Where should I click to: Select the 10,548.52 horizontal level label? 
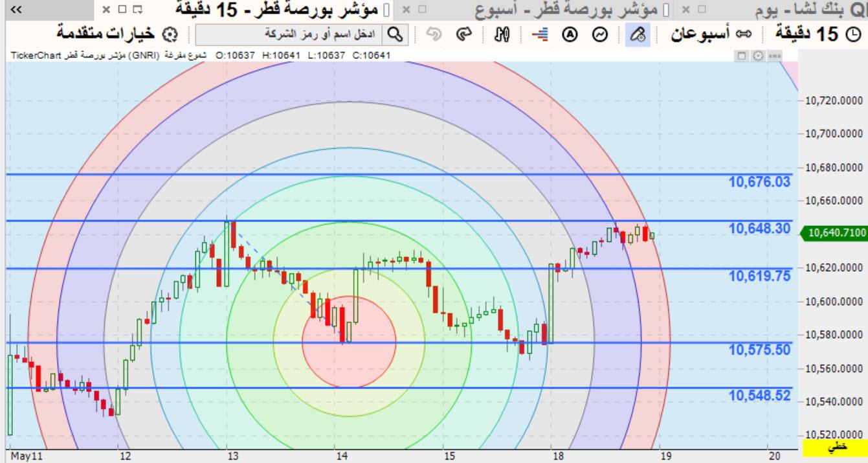(759, 396)
